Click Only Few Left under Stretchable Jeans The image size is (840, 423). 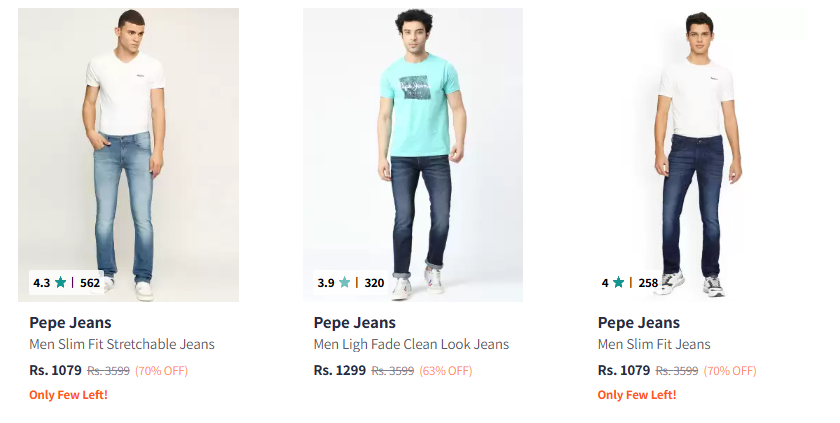point(68,395)
